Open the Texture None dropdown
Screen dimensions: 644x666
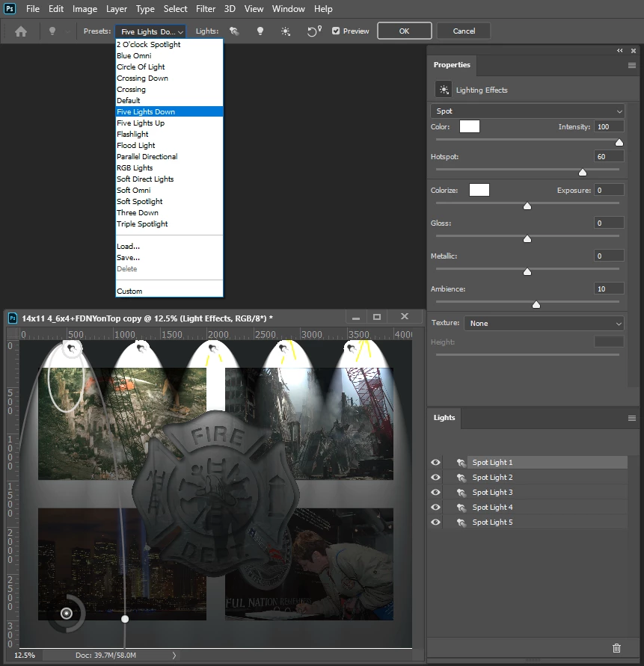(544, 323)
